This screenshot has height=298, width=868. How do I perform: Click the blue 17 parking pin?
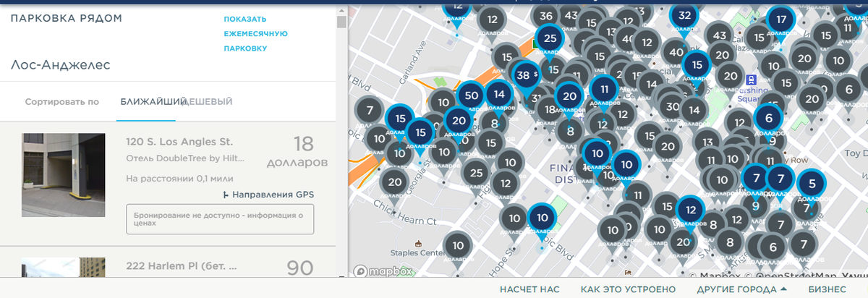pyautogui.click(x=780, y=20)
